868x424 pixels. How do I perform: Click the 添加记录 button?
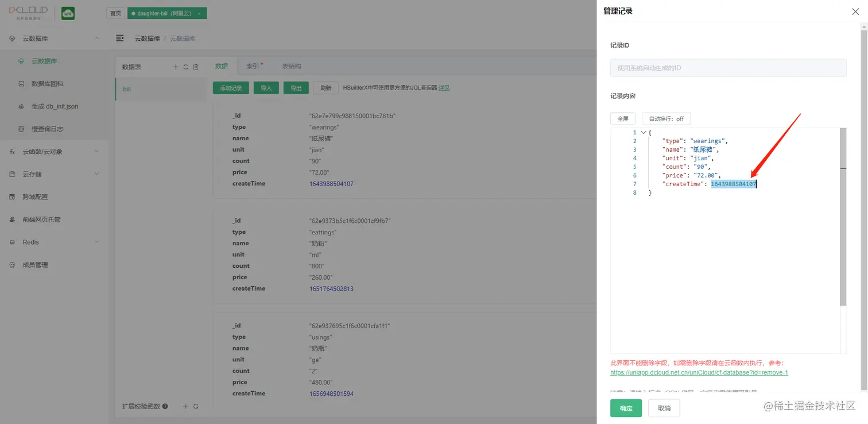[x=231, y=88]
